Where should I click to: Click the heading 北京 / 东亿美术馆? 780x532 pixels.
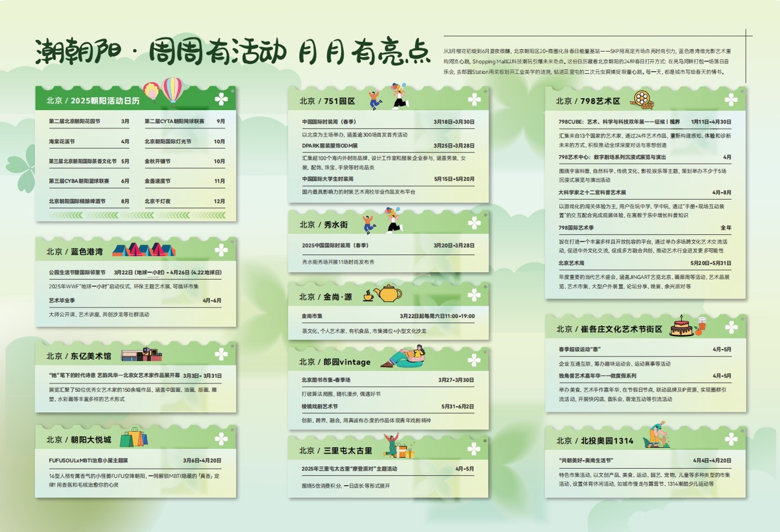tap(79, 356)
